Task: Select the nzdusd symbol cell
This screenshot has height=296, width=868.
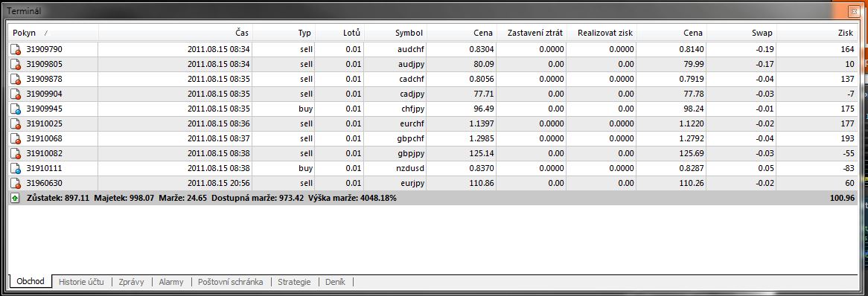Action: tap(410, 168)
